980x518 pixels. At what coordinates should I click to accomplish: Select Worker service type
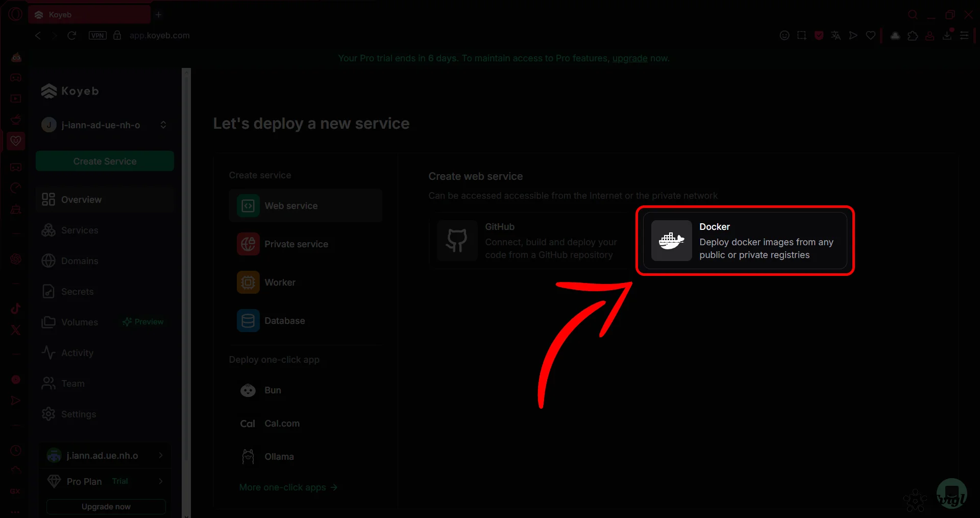click(x=305, y=282)
